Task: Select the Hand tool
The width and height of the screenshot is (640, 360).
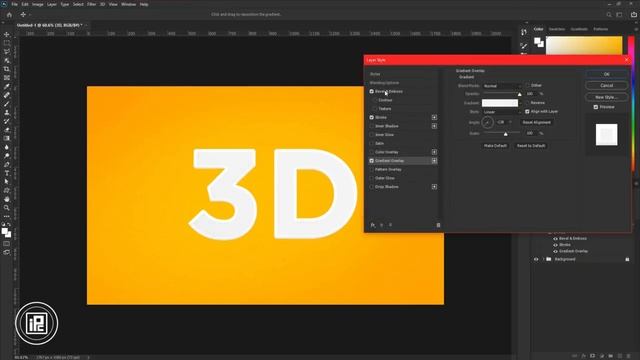Action: [7, 199]
